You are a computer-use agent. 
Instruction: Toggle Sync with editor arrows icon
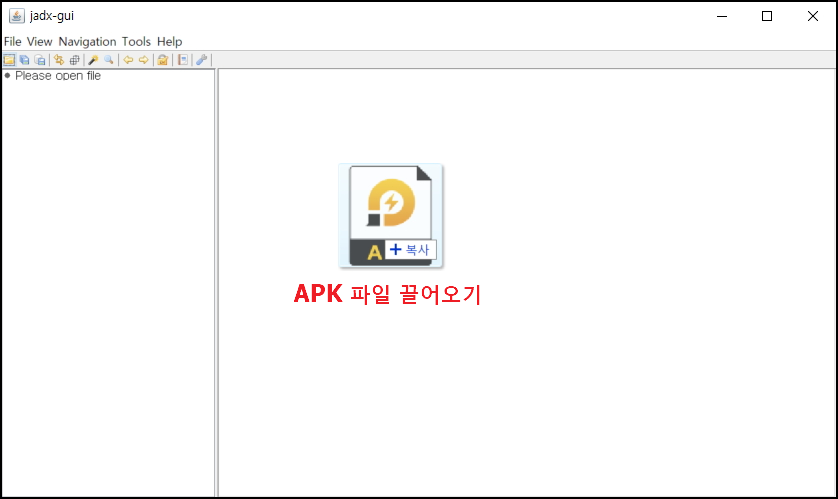pyautogui.click(x=59, y=60)
